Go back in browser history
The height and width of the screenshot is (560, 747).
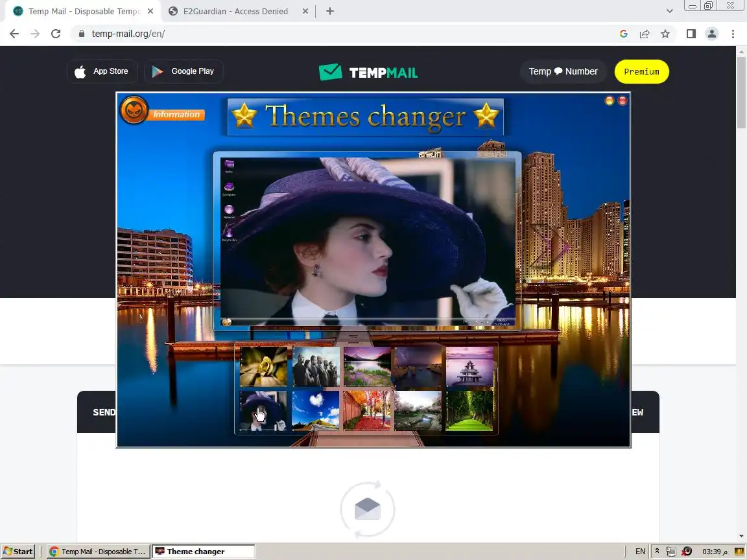tap(14, 34)
